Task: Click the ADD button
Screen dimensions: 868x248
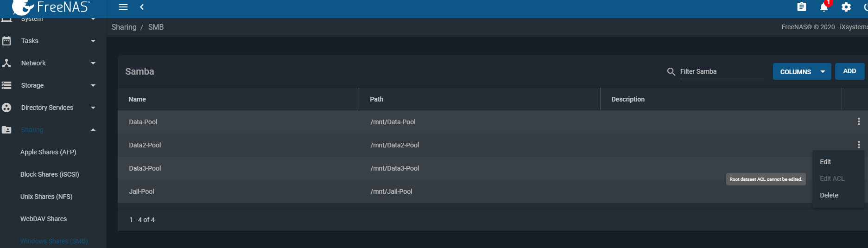Action: click(849, 71)
